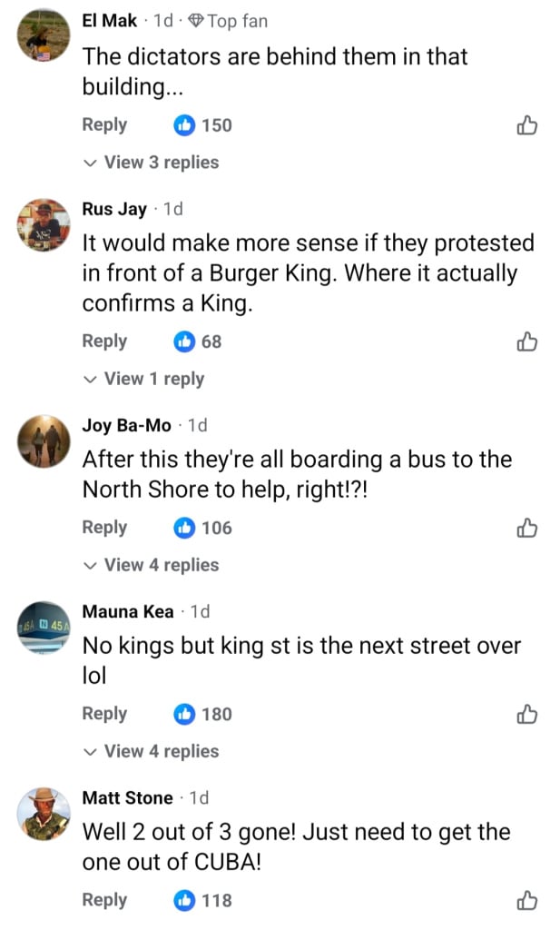
Task: Like Rus Jay's Burger King comment via thumbs-up icon
Action: [x=527, y=342]
